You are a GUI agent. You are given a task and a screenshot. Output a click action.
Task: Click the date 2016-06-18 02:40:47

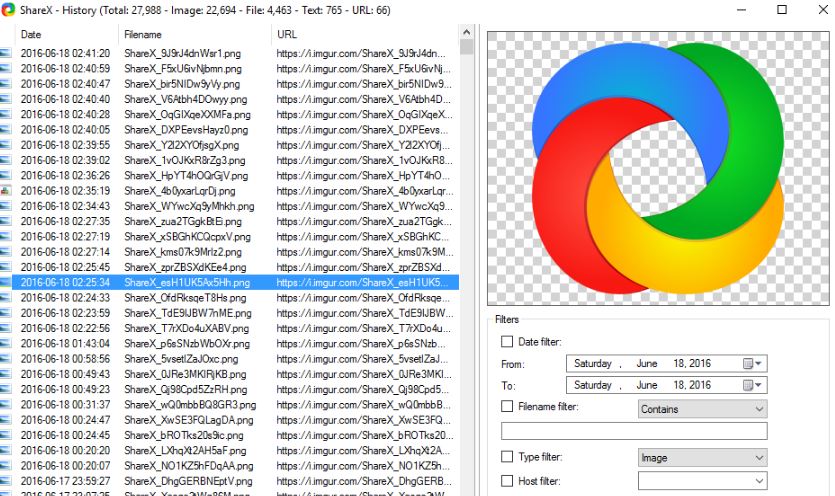tap(66, 84)
